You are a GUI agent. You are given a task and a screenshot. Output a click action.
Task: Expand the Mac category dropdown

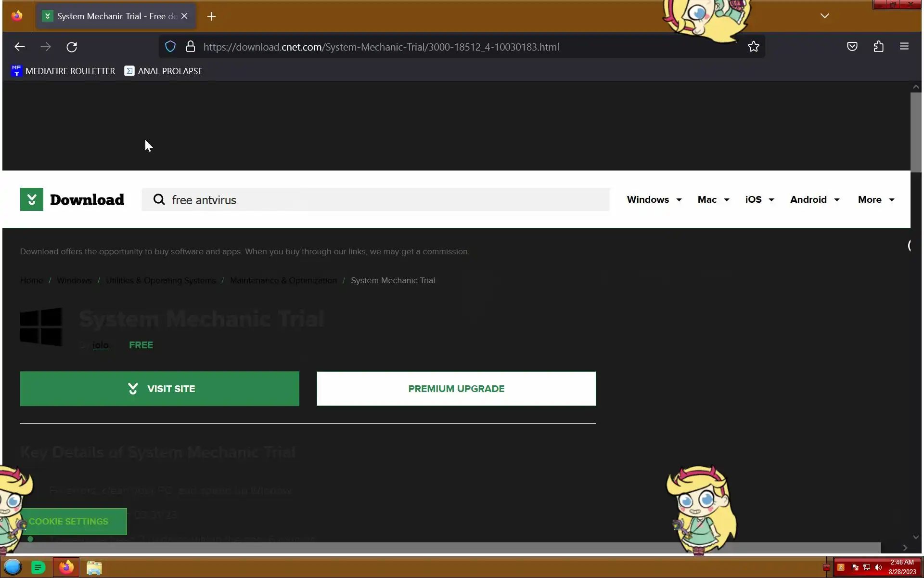coord(713,199)
